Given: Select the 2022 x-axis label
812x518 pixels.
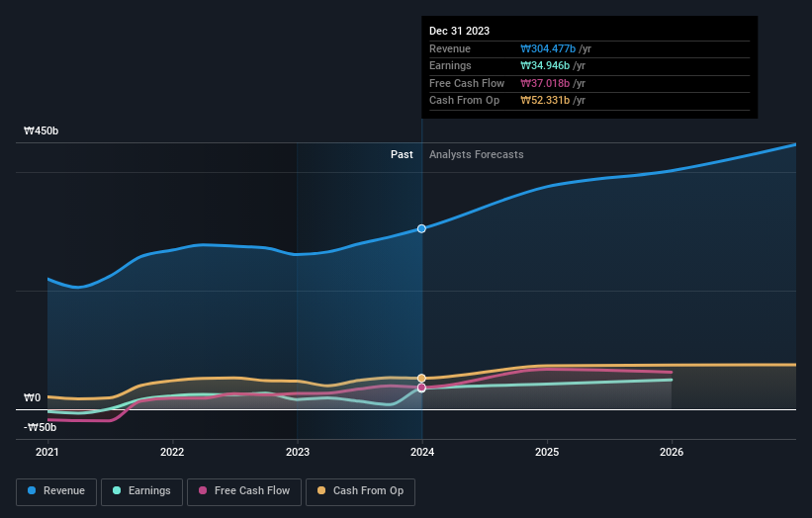Looking at the screenshot, I should (x=172, y=453).
